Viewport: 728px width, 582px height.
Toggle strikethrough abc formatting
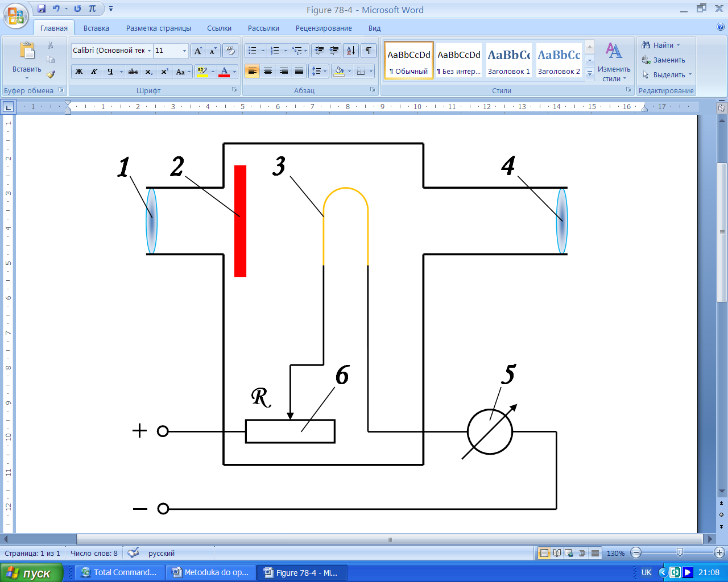(x=133, y=72)
